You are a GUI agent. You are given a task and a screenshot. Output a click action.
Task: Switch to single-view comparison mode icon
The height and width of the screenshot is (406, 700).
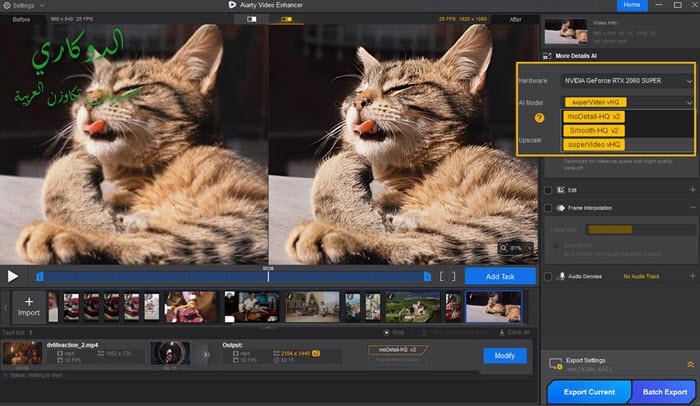click(251, 19)
